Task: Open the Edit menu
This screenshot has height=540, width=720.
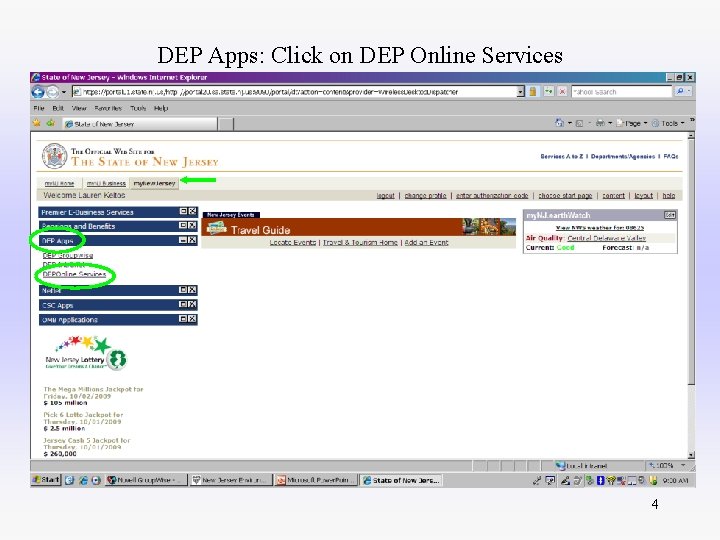Action: pyautogui.click(x=58, y=108)
